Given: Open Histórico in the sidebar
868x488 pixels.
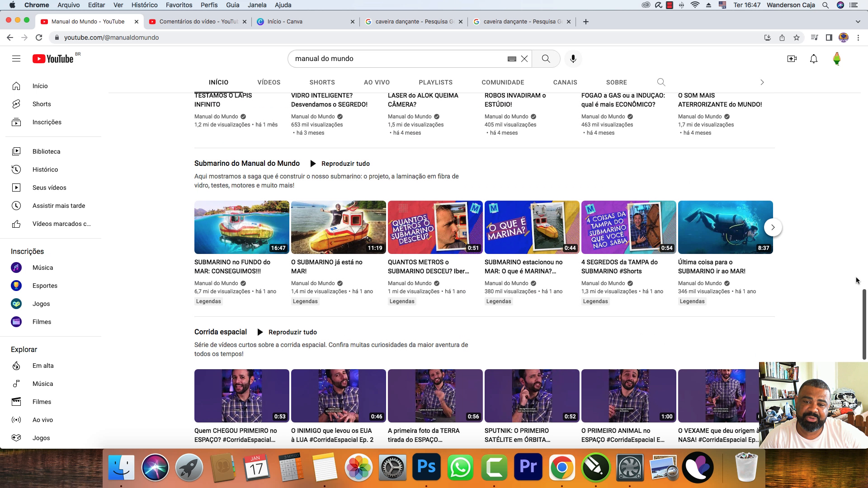Looking at the screenshot, I should pyautogui.click(x=45, y=169).
